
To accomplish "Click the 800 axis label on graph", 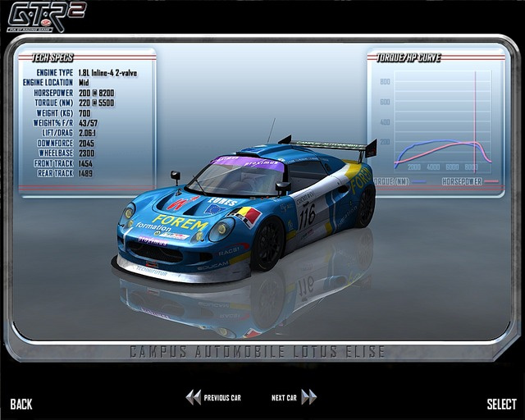I will (385, 82).
